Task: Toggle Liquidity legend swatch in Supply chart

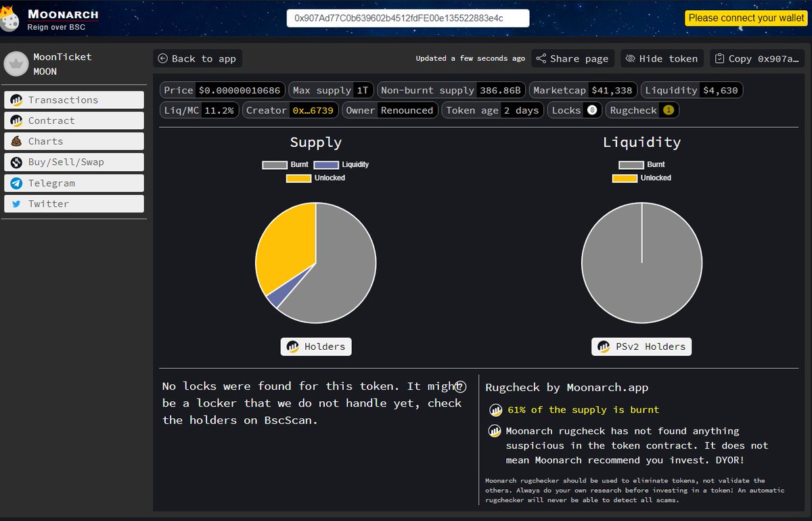Action: coord(326,165)
